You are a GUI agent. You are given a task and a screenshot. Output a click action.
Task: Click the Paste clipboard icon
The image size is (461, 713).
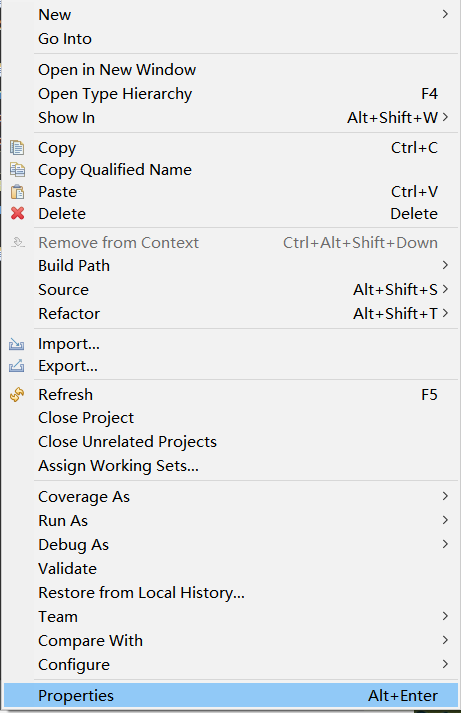17,191
